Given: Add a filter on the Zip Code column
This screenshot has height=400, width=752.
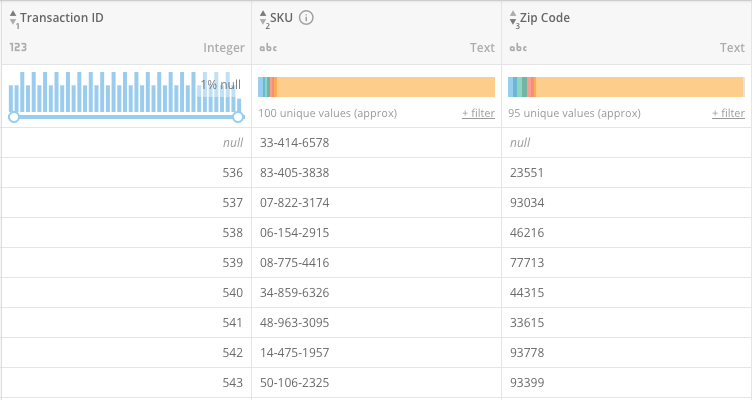Looking at the screenshot, I should [x=728, y=114].
